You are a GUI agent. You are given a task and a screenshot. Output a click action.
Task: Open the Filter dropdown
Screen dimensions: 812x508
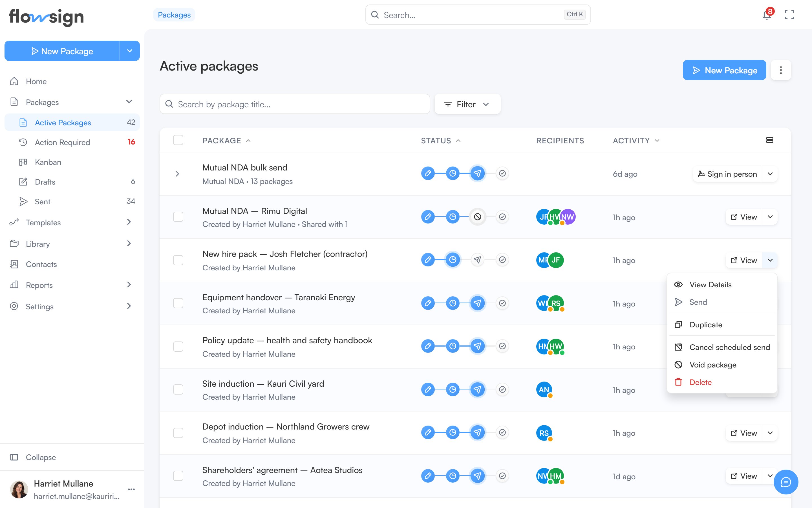click(x=467, y=104)
